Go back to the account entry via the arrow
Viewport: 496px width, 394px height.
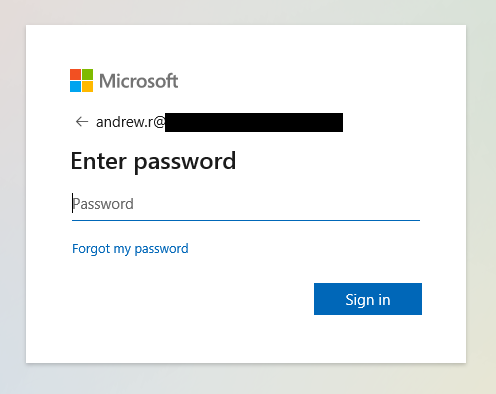[82, 122]
